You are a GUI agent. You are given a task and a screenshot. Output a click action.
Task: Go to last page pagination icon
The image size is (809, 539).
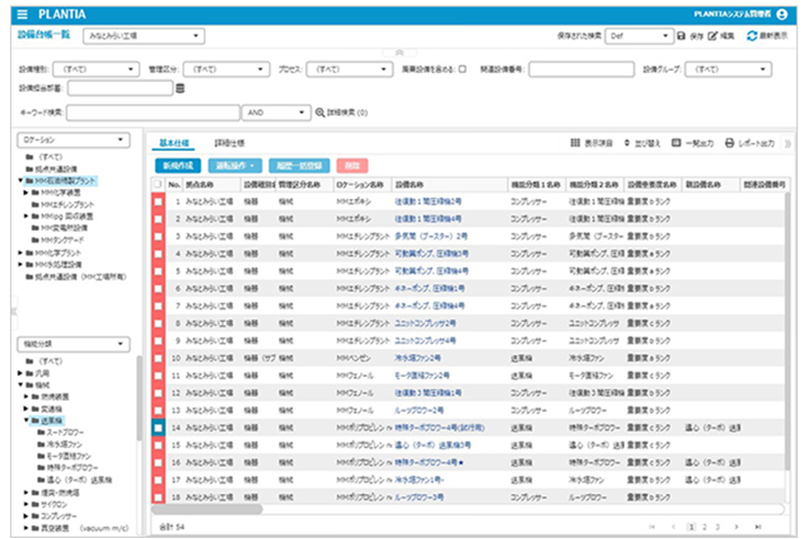coord(758,527)
